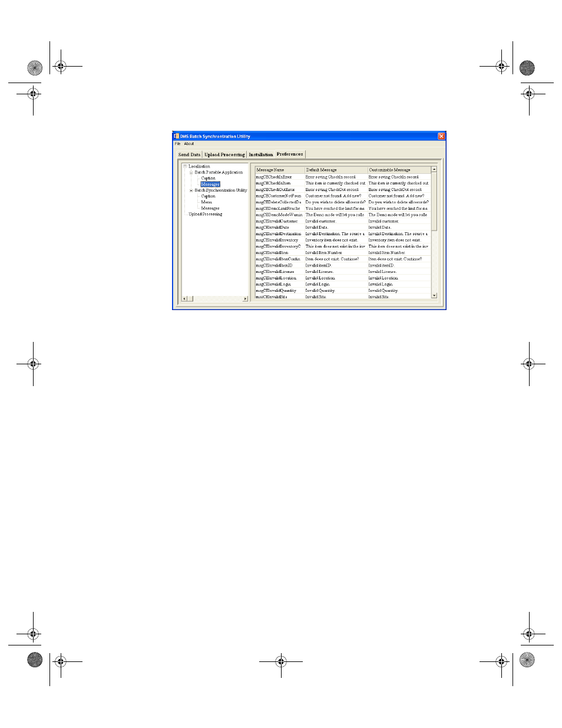
Task: Select Batch Portable Application tree item
Action: [x=219, y=172]
